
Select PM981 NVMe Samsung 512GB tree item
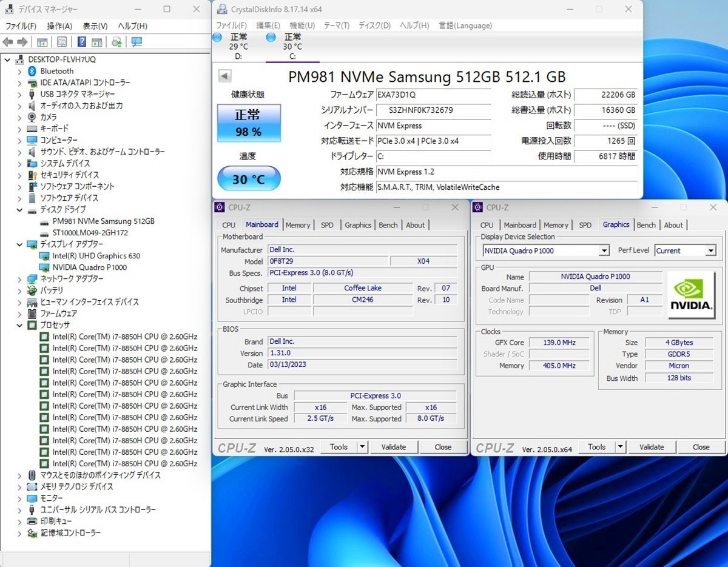click(x=103, y=221)
